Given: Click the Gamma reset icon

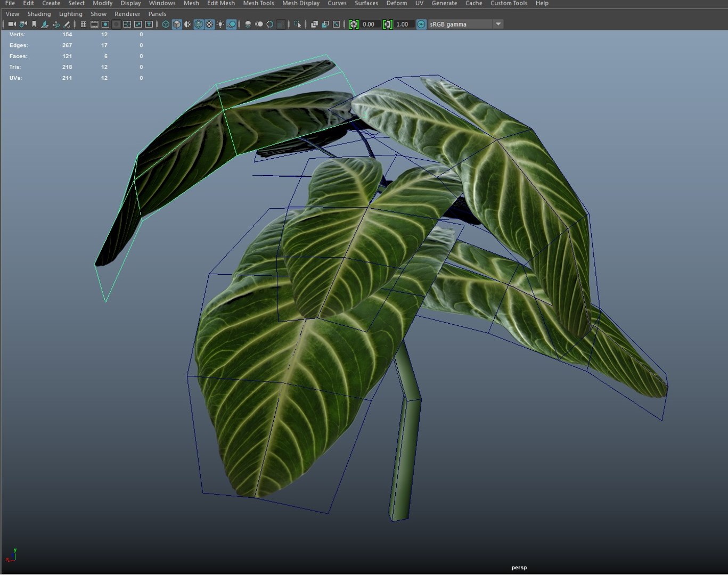Looking at the screenshot, I should [388, 24].
